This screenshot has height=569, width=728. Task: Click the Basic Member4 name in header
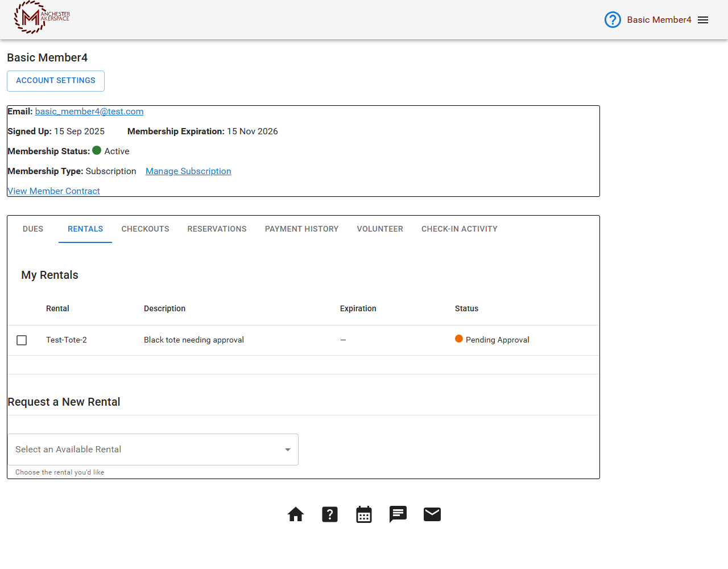659,20
